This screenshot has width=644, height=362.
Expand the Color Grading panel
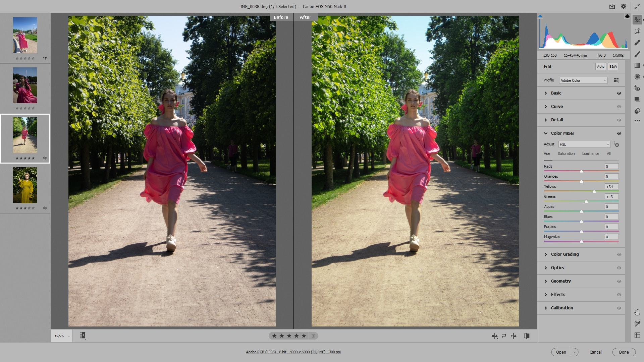coord(565,254)
